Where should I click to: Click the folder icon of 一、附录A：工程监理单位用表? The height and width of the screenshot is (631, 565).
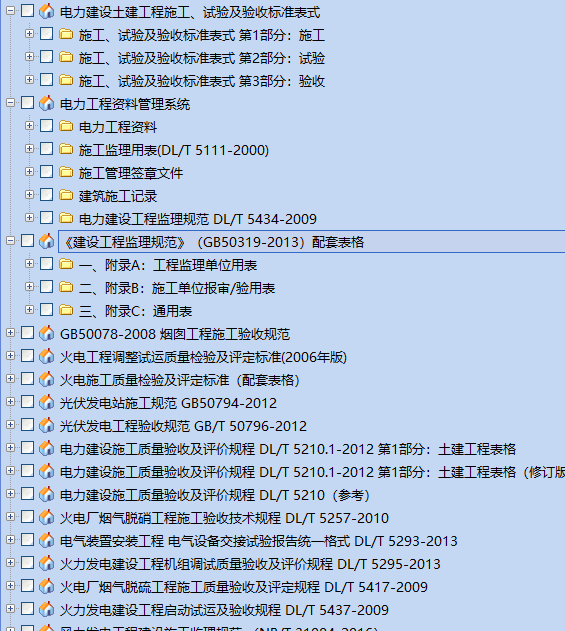coord(66,264)
